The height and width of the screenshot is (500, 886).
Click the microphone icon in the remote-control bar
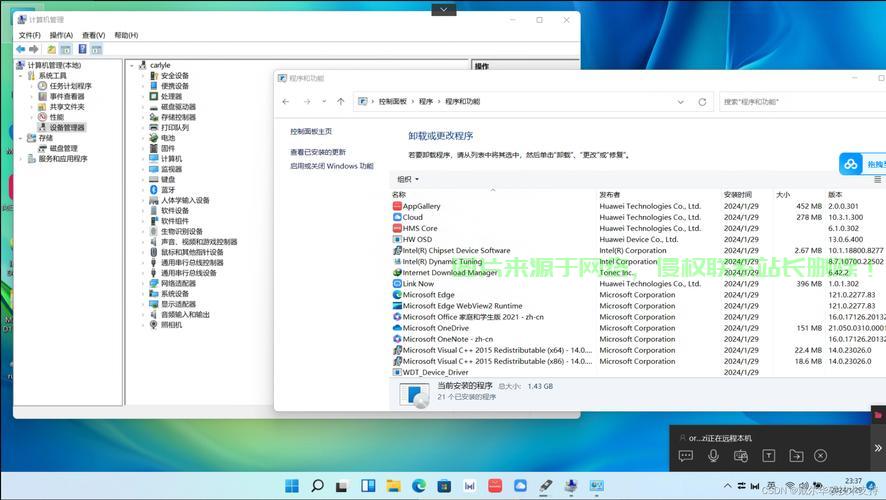point(714,455)
